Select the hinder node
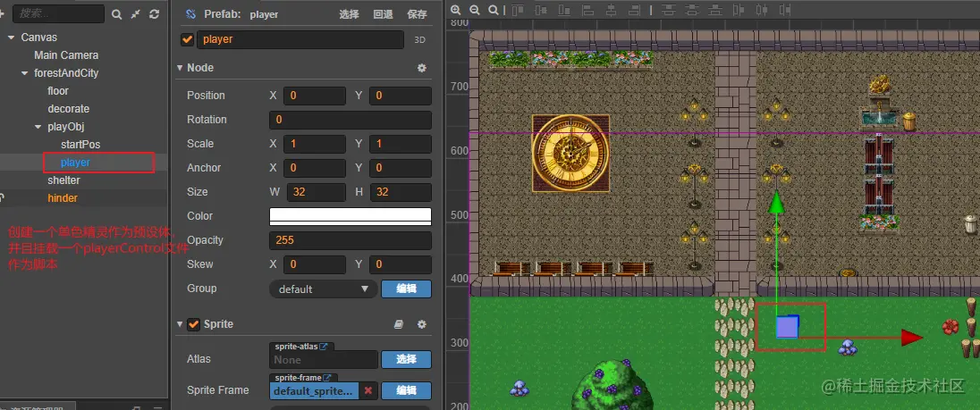This screenshot has width=980, height=410. (x=63, y=197)
